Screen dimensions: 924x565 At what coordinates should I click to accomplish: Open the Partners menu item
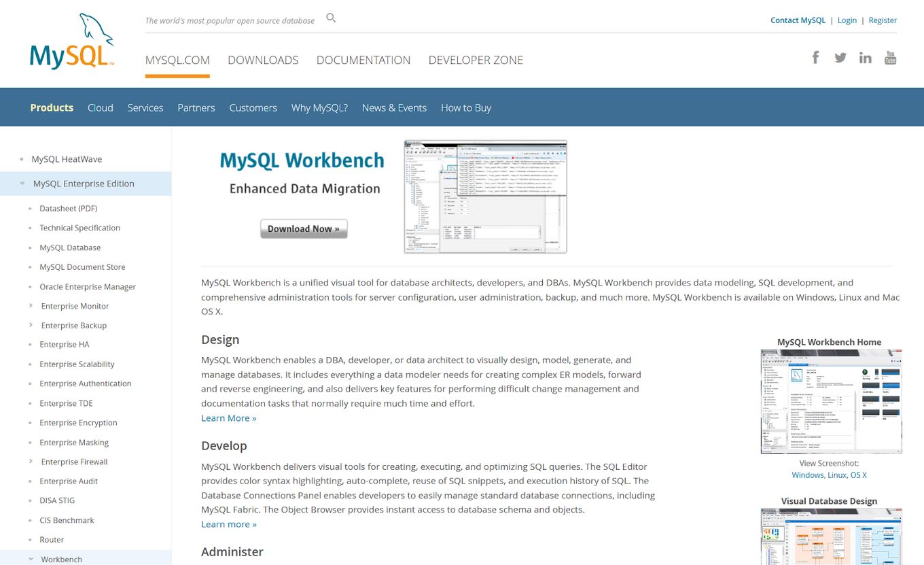[x=196, y=107]
